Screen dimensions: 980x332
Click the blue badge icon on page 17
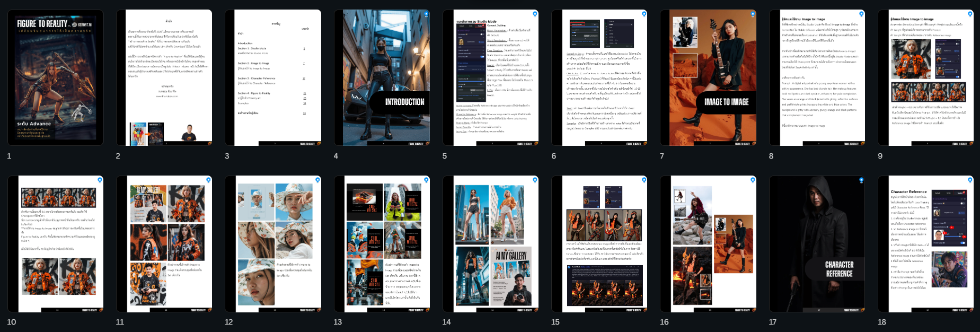pyautogui.click(x=861, y=180)
